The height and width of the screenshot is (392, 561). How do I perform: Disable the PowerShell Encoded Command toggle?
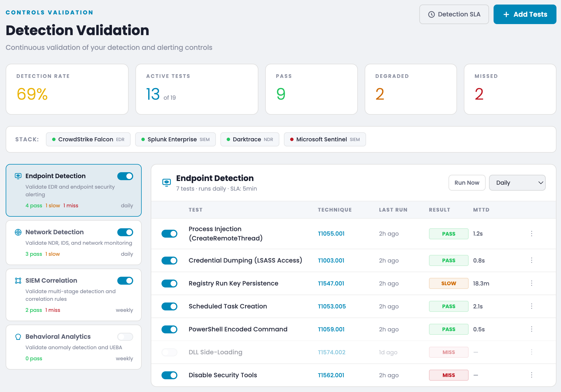169,329
